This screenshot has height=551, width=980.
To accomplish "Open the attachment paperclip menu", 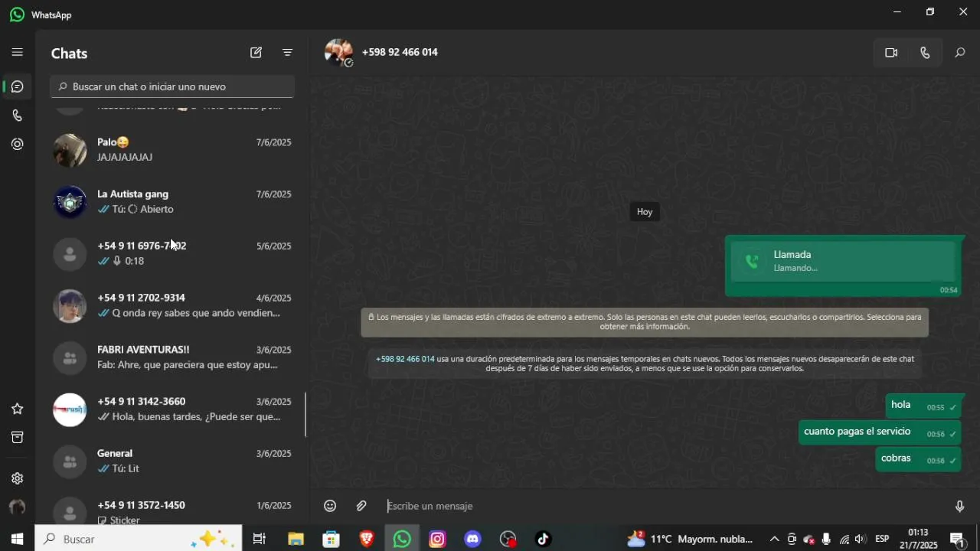I will 361,506.
